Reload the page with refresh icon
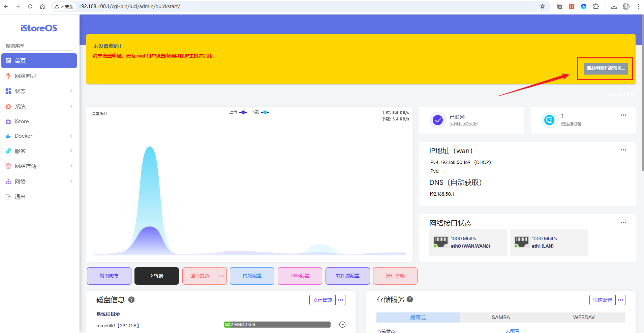 tap(30, 6)
